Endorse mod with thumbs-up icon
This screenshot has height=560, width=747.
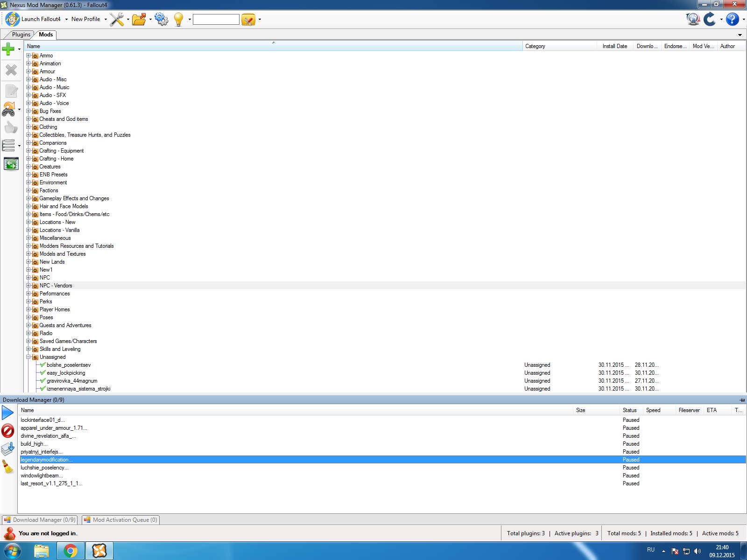pos(11,127)
